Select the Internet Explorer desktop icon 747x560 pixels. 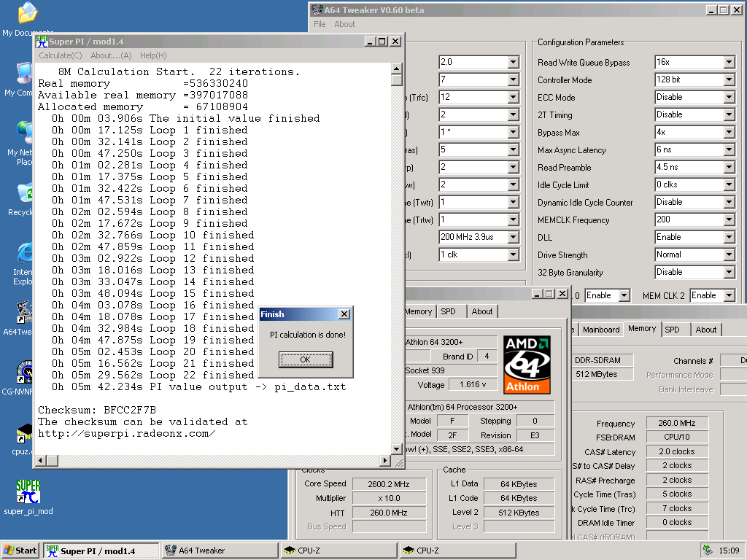[25, 253]
